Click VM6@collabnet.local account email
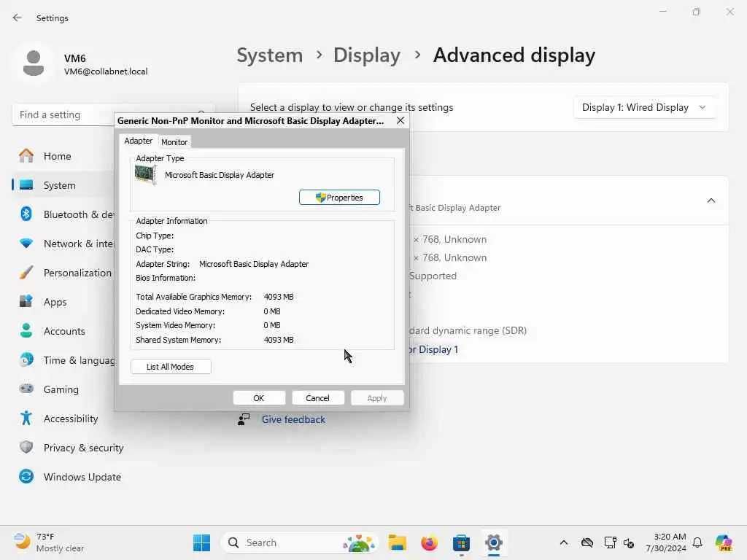747x560 pixels. [x=106, y=71]
